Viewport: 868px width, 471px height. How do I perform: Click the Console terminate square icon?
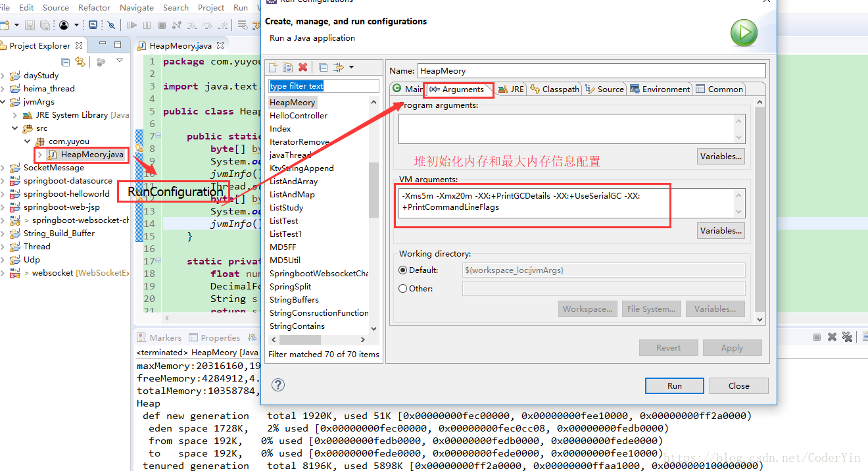(x=817, y=337)
